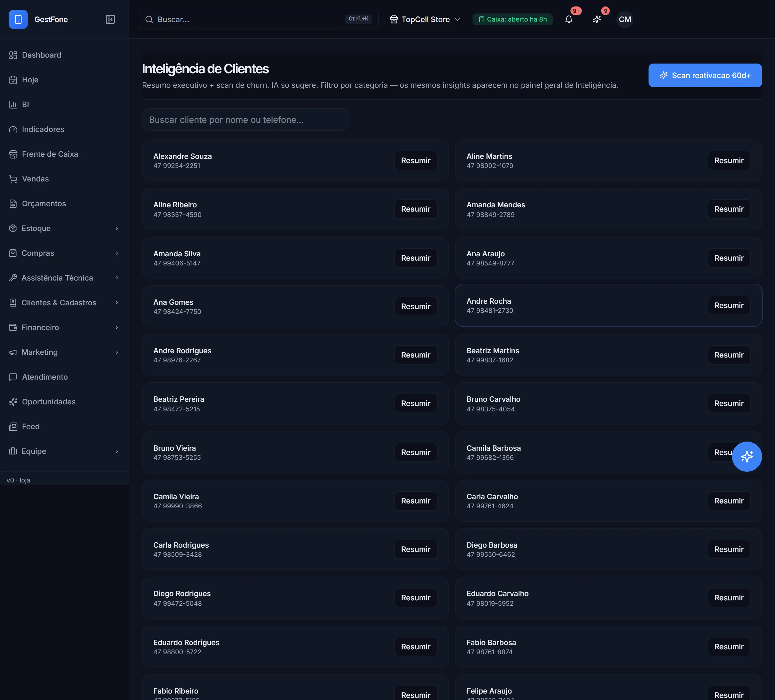Image resolution: width=775 pixels, height=700 pixels.
Task: Click the Frente de Caixa store icon
Action: (x=13, y=154)
